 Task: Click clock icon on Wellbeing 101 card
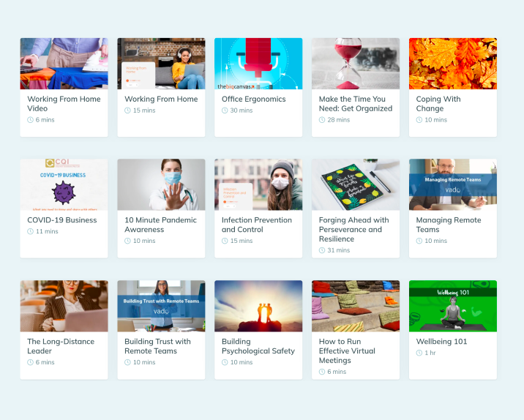click(419, 353)
